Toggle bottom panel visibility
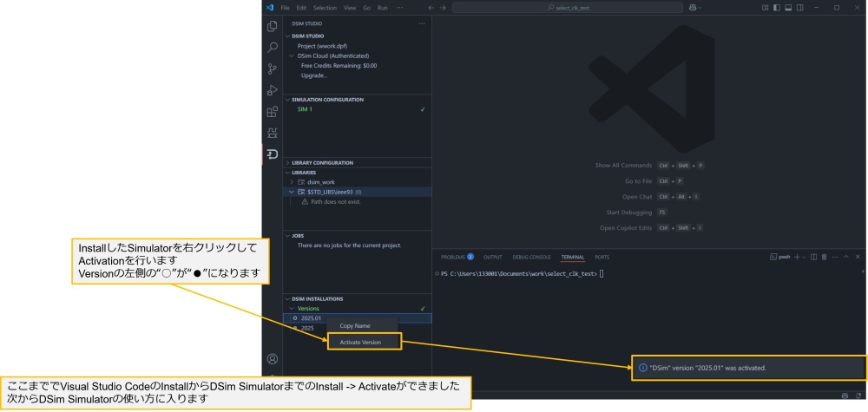Image resolution: width=868 pixels, height=412 pixels. coord(788,8)
